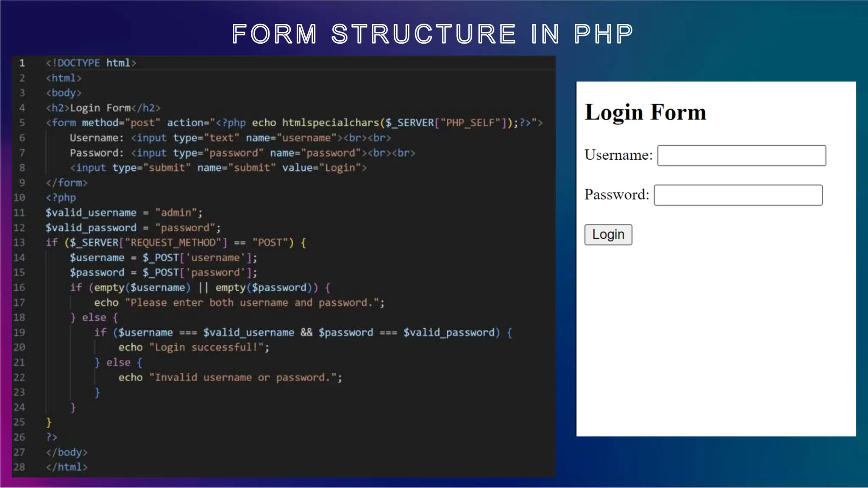Click the "$password = $_POST['password'];" line
The width and height of the screenshot is (868, 488).
[164, 272]
